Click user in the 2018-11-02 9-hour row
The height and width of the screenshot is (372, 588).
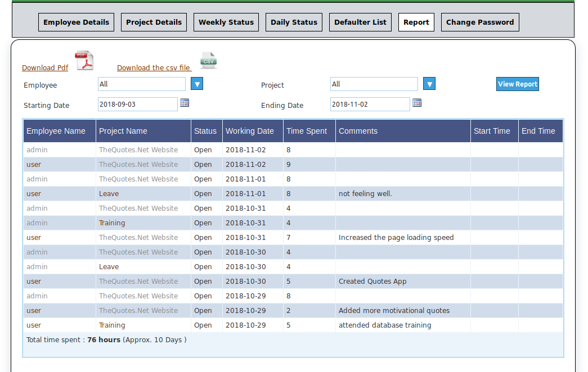[34, 165]
